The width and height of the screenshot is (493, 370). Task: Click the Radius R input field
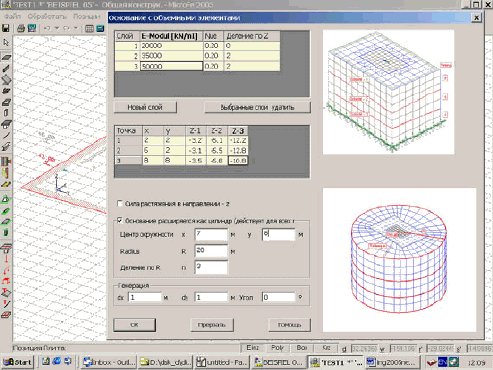[x=211, y=251]
